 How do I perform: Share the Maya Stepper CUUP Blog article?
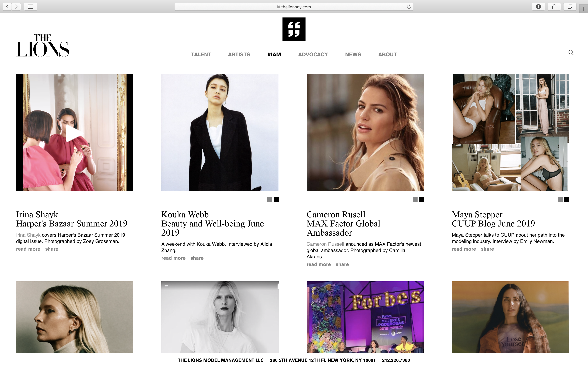tap(487, 249)
